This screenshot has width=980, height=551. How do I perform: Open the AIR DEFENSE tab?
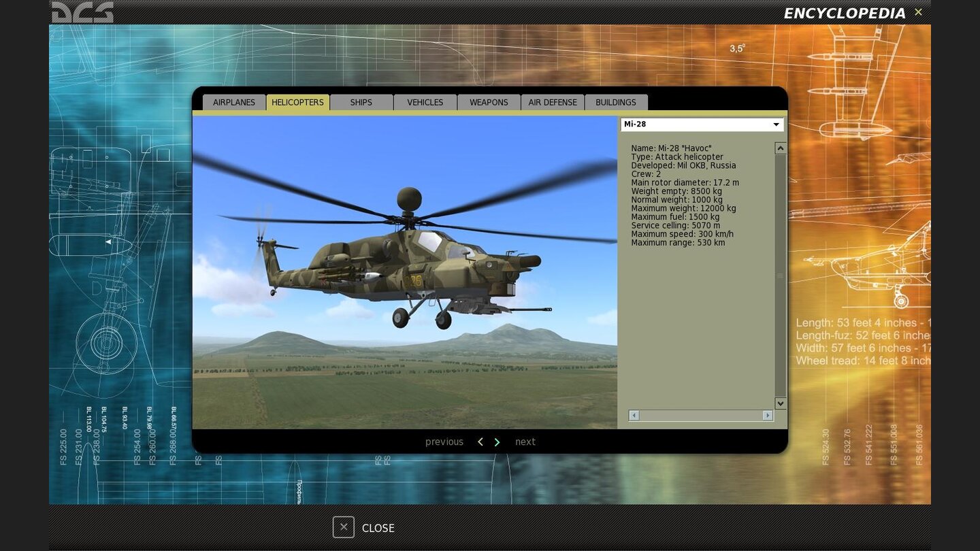(553, 102)
